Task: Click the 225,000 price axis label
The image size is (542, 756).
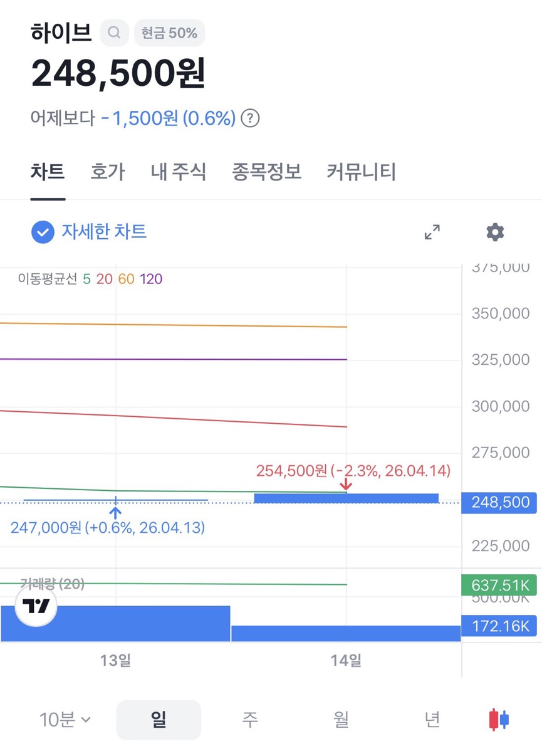Action: [x=501, y=546]
